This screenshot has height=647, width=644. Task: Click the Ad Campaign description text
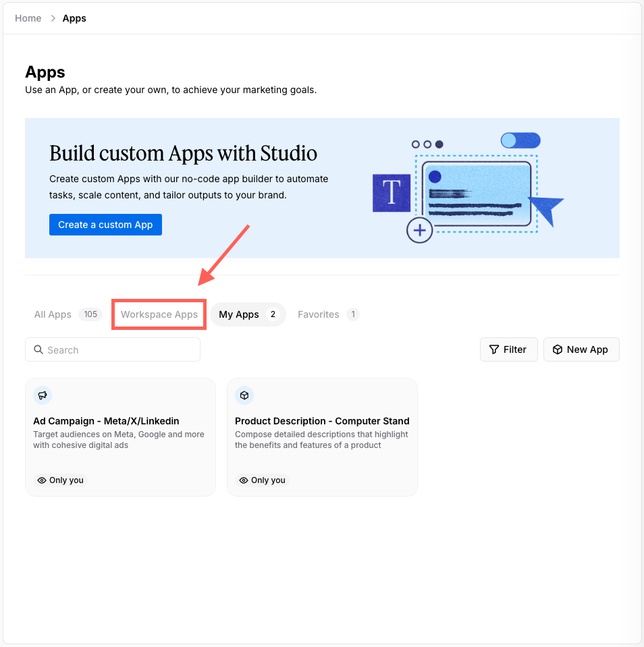click(x=119, y=439)
